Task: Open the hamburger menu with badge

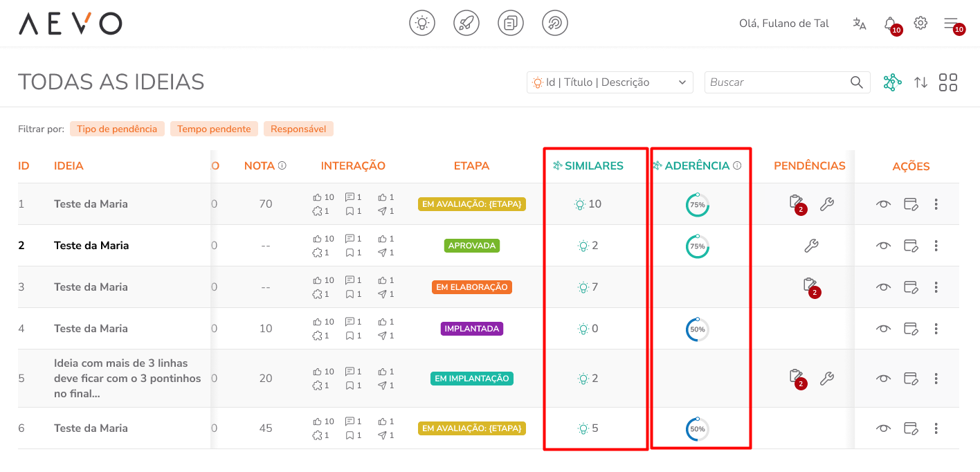Action: [x=951, y=24]
